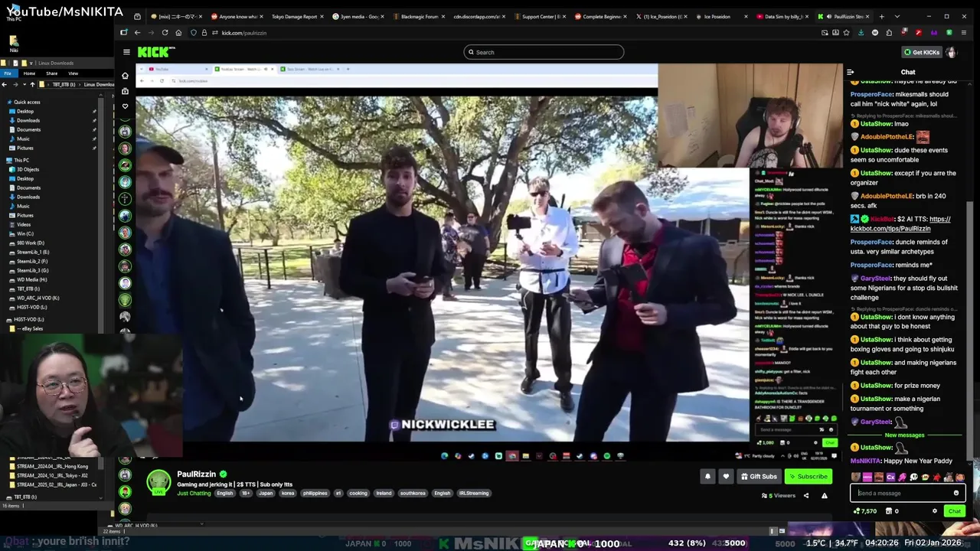Image resolution: width=980 pixels, height=551 pixels.
Task: Open STREAM_2024.10_IRL_Tokyo folder
Action: (x=52, y=475)
